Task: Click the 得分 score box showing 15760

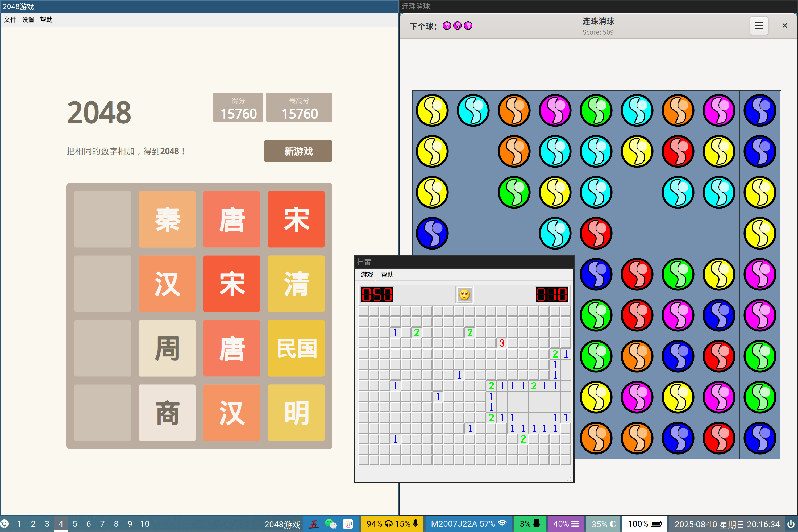Action: click(x=238, y=107)
